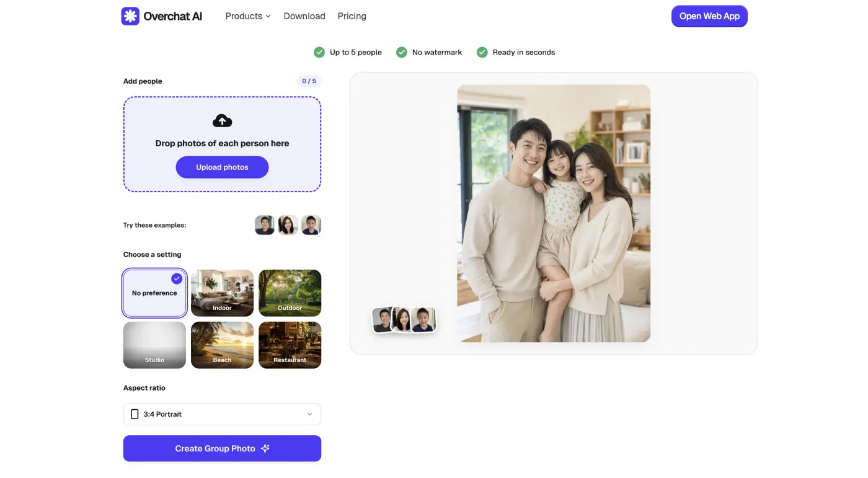Click the Add people label
Viewport: 868px width, 478px height.
point(143,81)
